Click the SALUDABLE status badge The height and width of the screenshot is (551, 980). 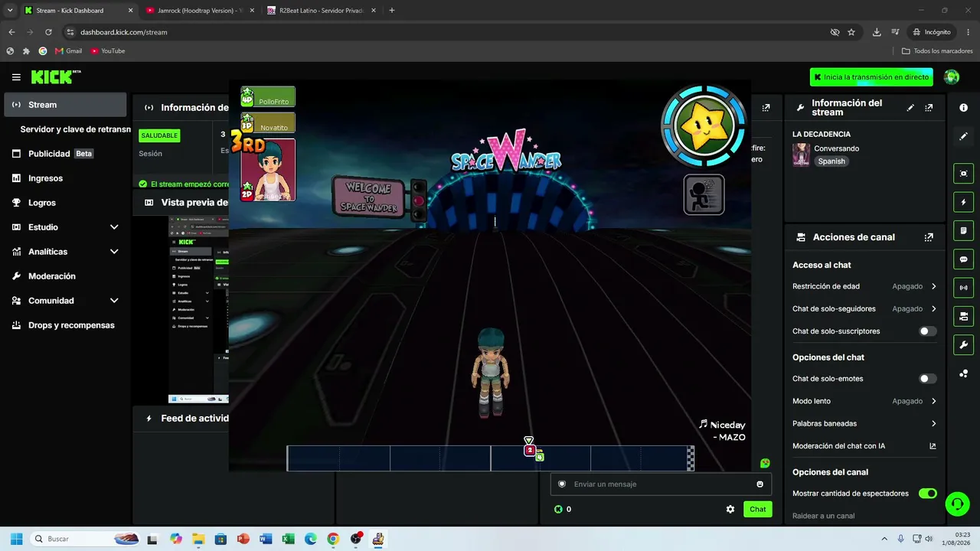coord(159,135)
